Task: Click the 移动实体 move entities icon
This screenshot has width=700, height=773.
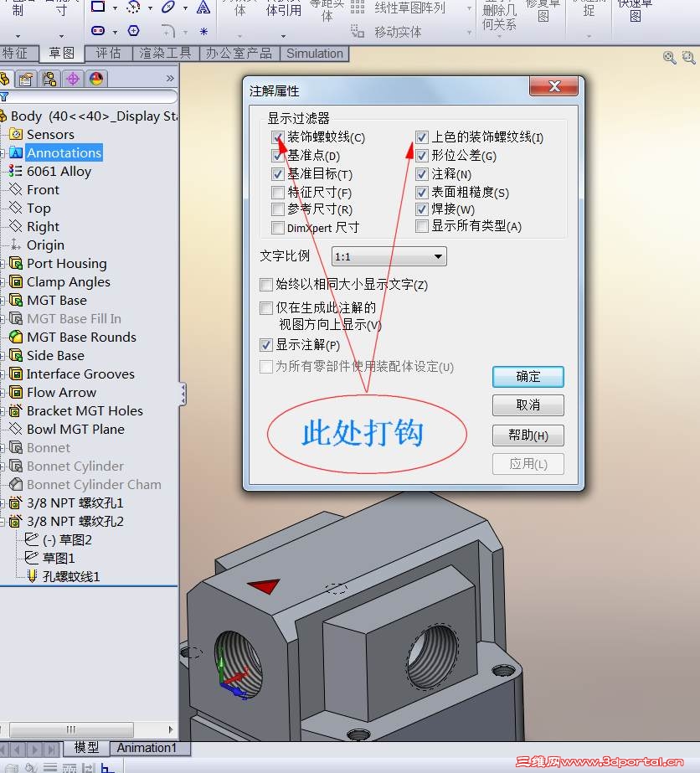Action: pos(358,32)
